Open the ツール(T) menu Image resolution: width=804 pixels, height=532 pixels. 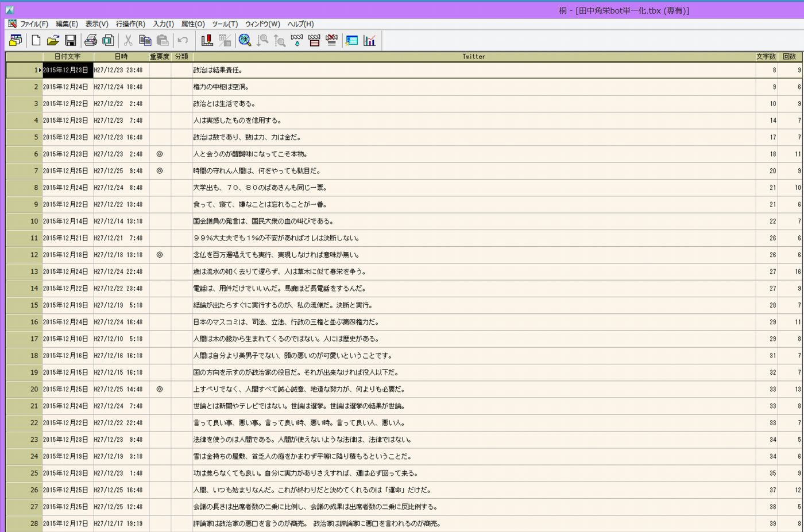point(225,24)
